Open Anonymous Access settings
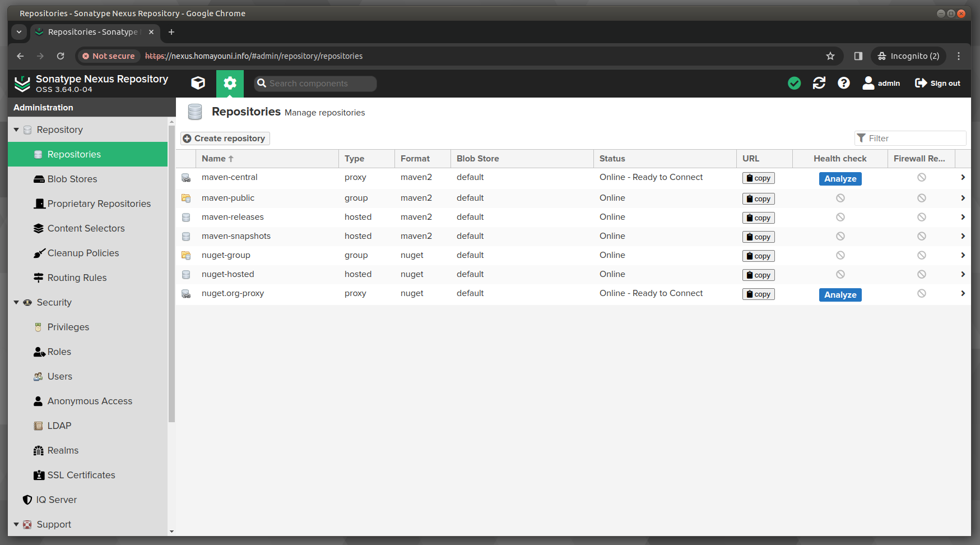This screenshot has width=980, height=545. 87,401
